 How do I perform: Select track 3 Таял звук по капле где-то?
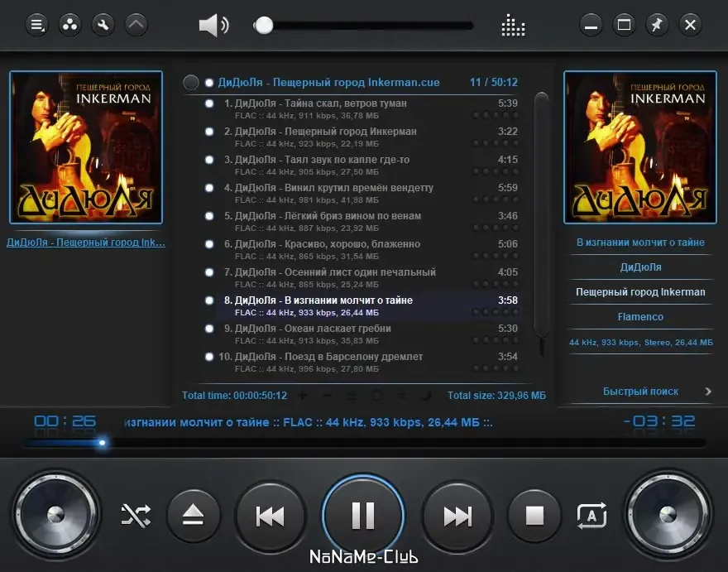point(367,165)
